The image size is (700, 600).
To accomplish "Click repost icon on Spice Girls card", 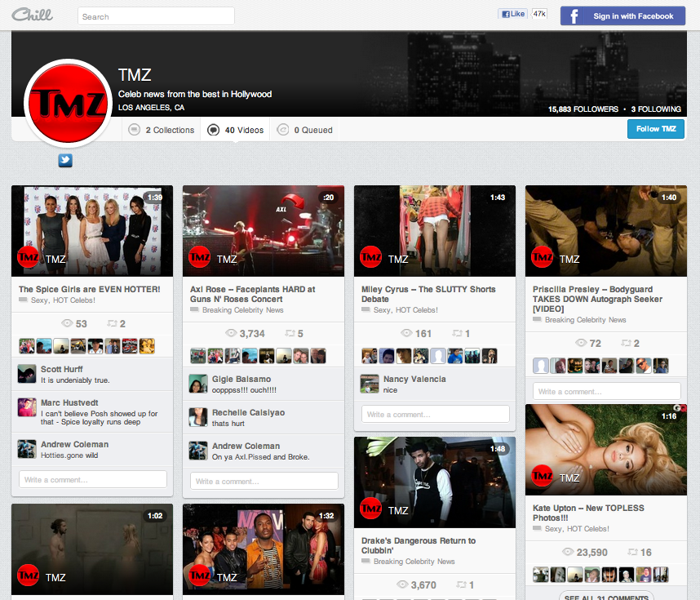I will pyautogui.click(x=112, y=323).
